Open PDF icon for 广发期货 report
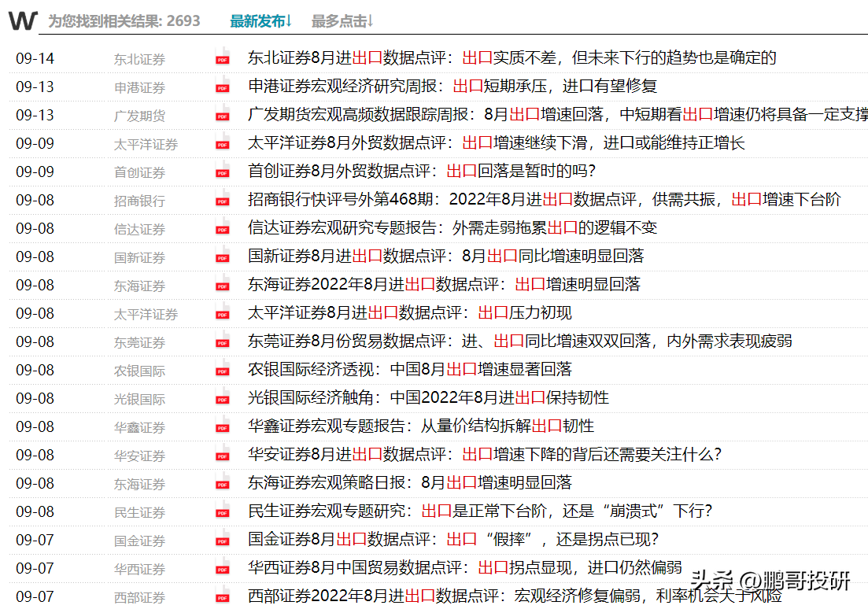The height and width of the screenshot is (609, 868). point(223,115)
